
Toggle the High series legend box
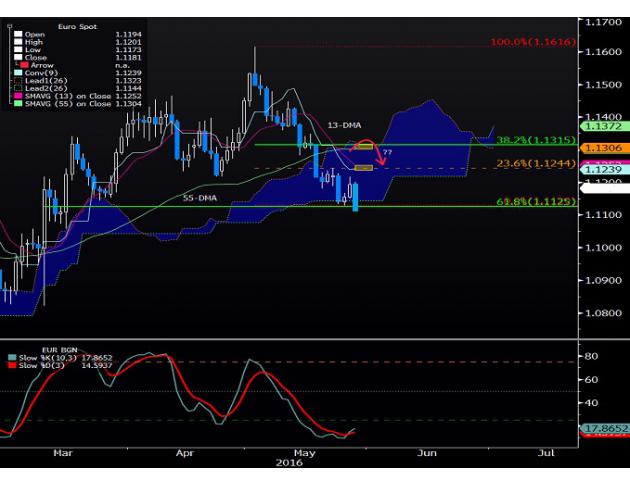[x=17, y=41]
